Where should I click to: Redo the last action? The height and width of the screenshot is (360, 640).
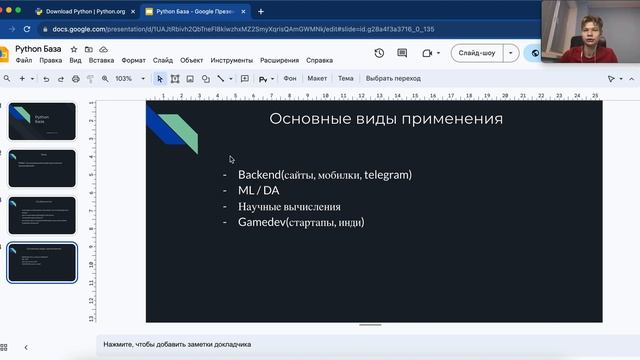click(x=61, y=79)
